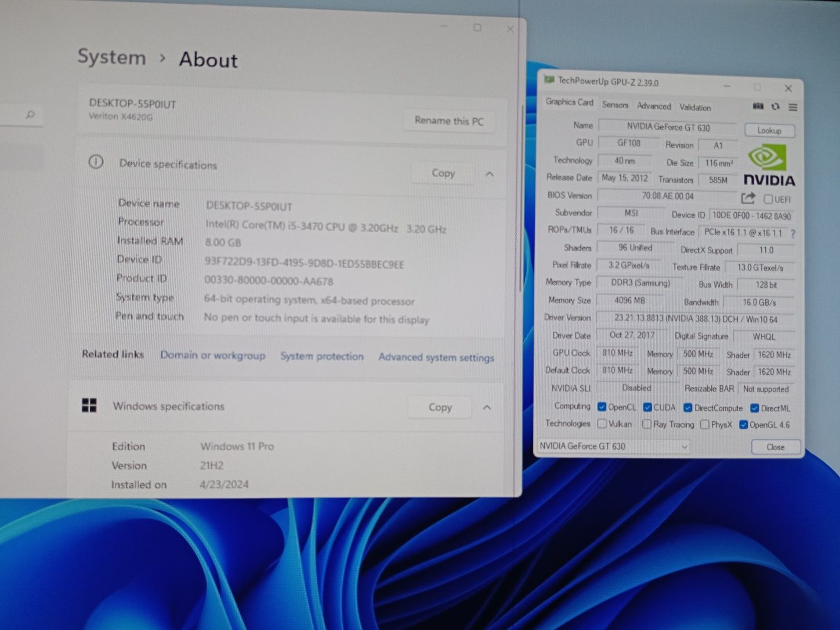Switch to the Advanced tab
The image size is (840, 630).
pyautogui.click(x=654, y=106)
